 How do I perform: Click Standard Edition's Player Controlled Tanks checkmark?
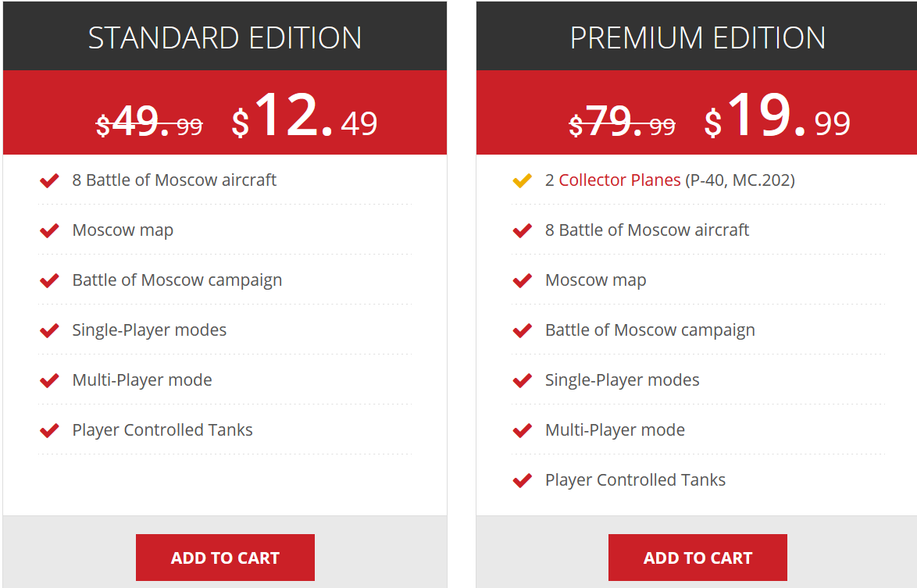49,430
